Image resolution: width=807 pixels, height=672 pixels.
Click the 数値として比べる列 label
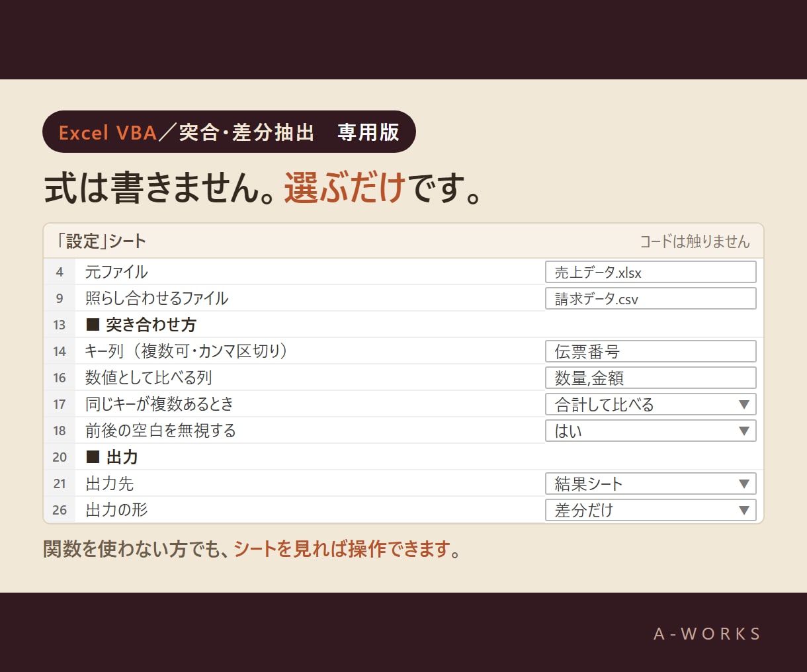pos(149,378)
